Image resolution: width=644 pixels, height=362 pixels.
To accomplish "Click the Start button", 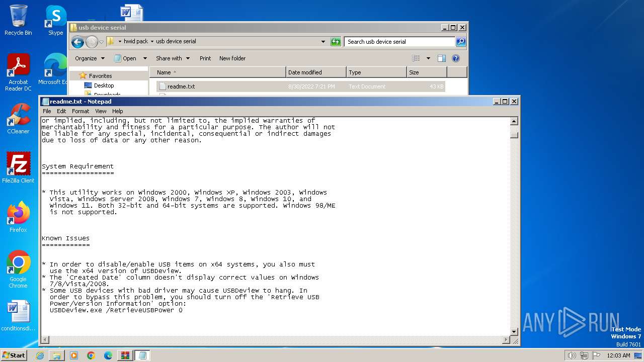I will (14, 355).
